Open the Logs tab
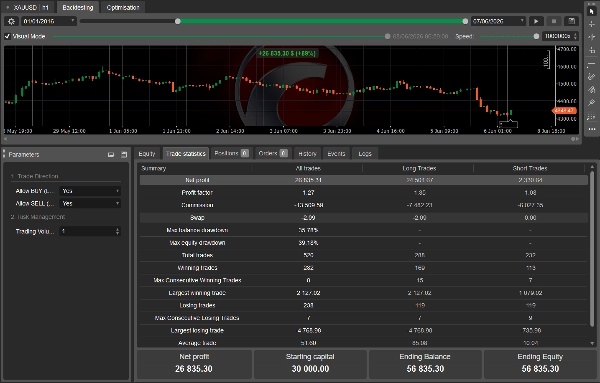The width and height of the screenshot is (600, 383). (x=365, y=153)
